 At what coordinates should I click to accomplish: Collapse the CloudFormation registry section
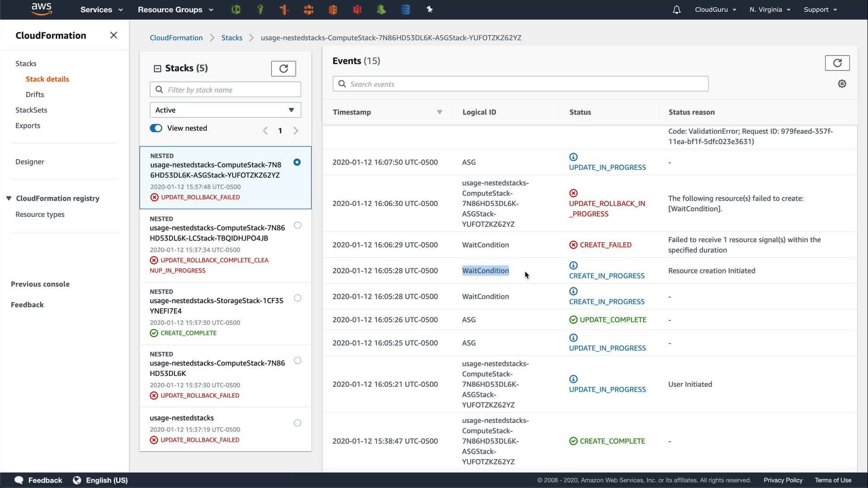[x=9, y=198]
